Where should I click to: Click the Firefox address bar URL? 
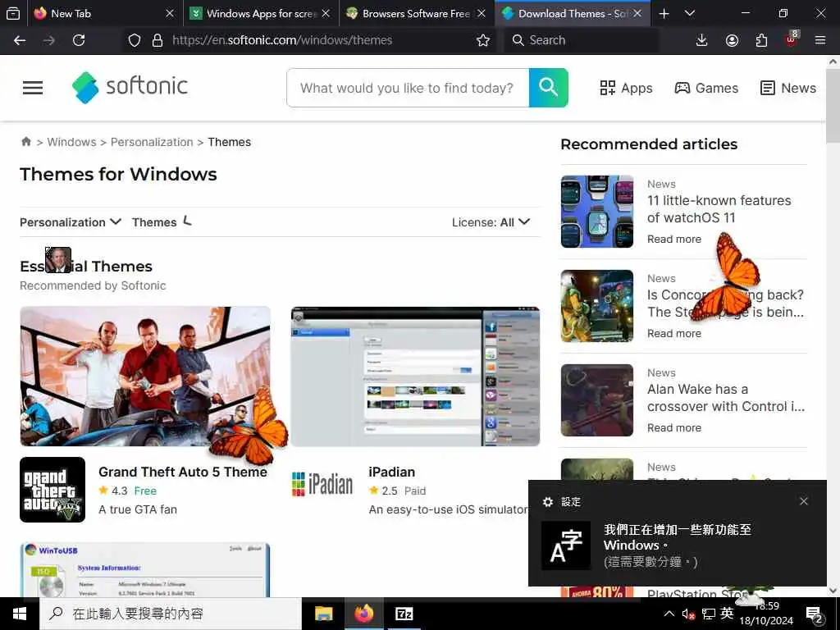coord(282,40)
